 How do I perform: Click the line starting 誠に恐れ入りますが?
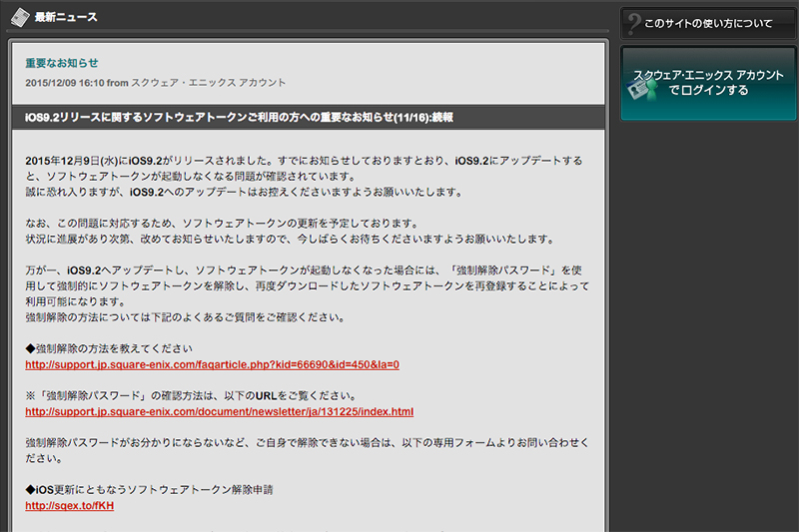[x=245, y=192]
